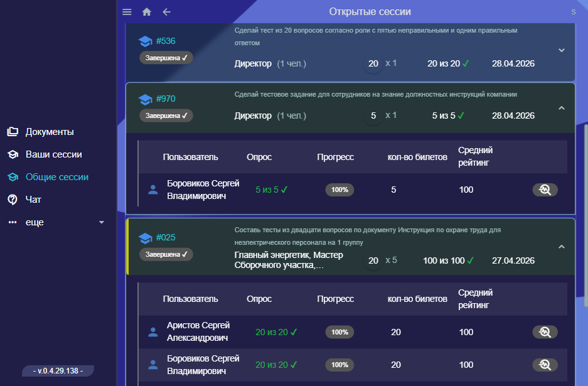588x386 pixels.
Task: Open Чат in sidebar
Action: 33,200
